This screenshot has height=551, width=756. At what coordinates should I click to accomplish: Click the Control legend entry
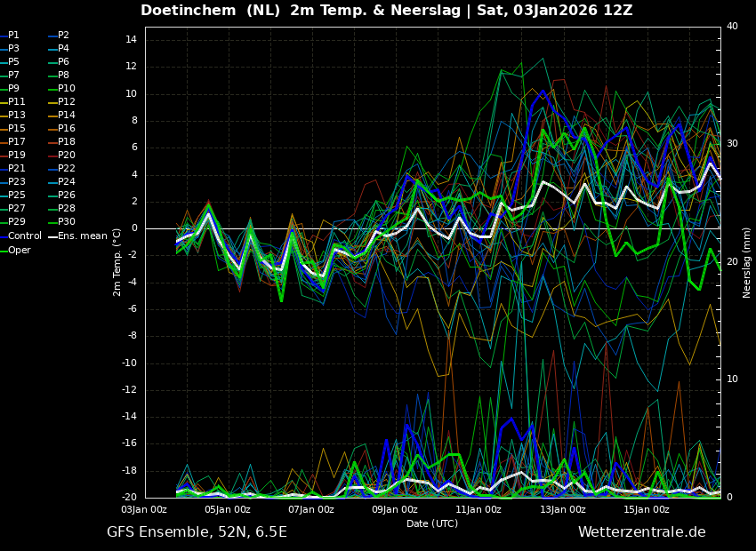(x=20, y=236)
